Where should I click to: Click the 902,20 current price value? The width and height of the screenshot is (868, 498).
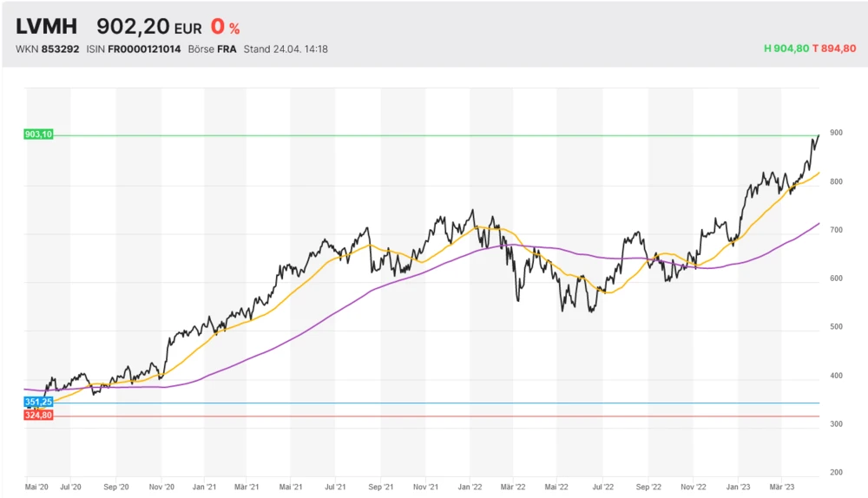point(132,27)
